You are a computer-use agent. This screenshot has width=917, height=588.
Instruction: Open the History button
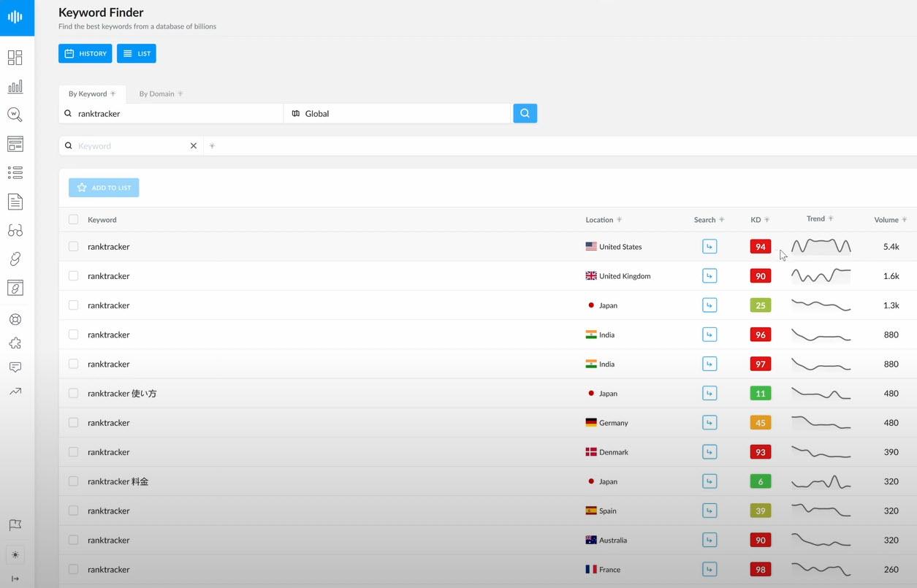85,53
